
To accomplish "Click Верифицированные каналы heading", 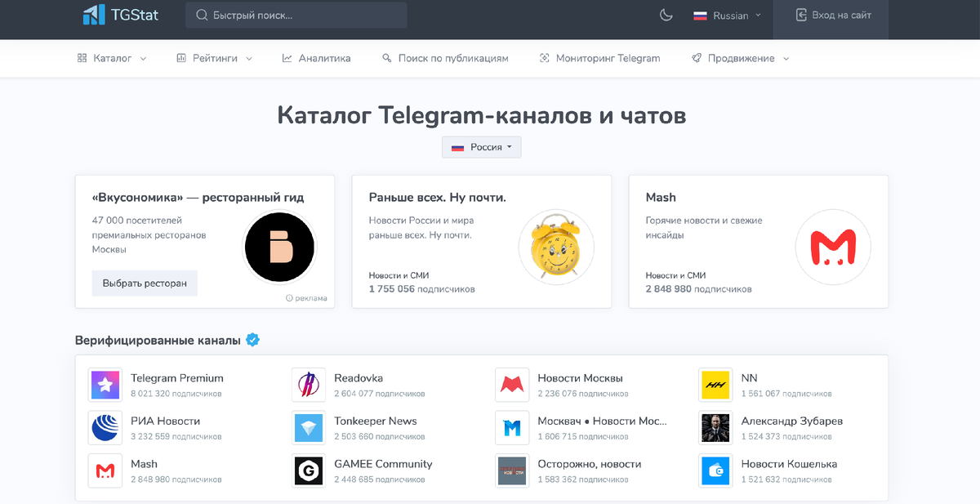I will (158, 340).
